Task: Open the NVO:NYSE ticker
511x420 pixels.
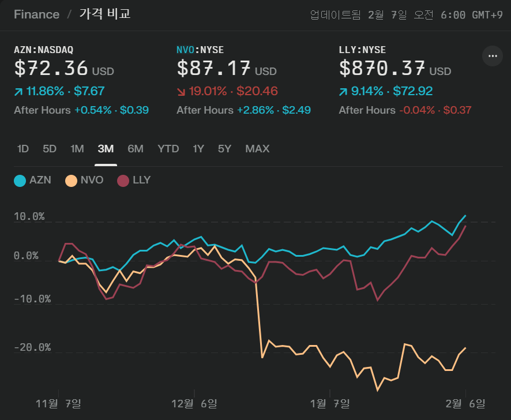Action: click(200, 50)
